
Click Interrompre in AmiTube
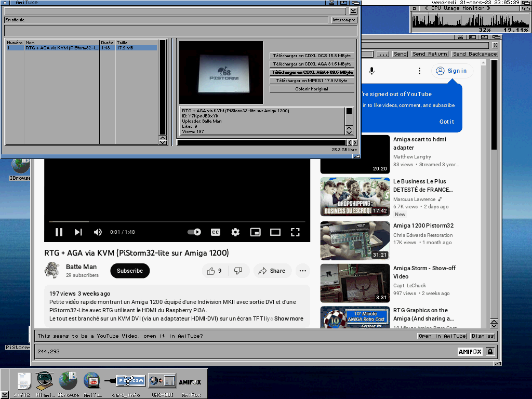[344, 20]
